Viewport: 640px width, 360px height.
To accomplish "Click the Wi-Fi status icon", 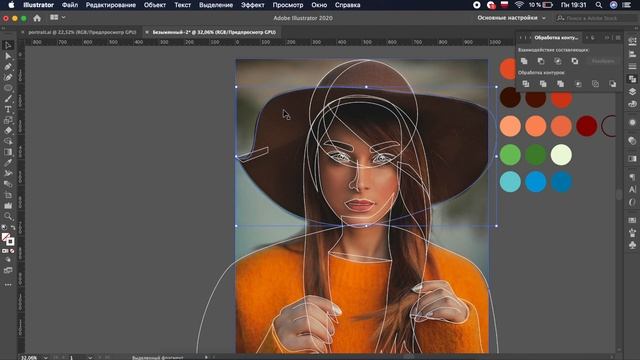I will point(519,5).
